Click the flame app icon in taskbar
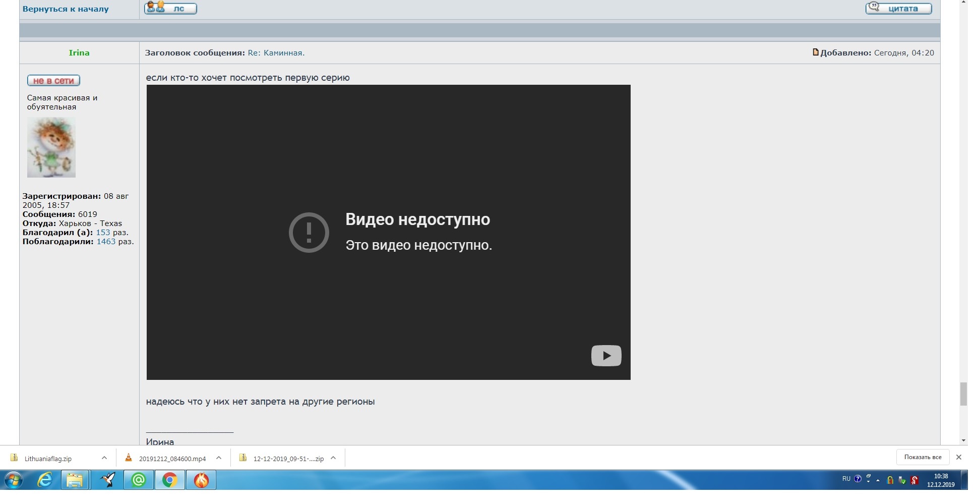The width and height of the screenshot is (980, 504). pyautogui.click(x=201, y=480)
